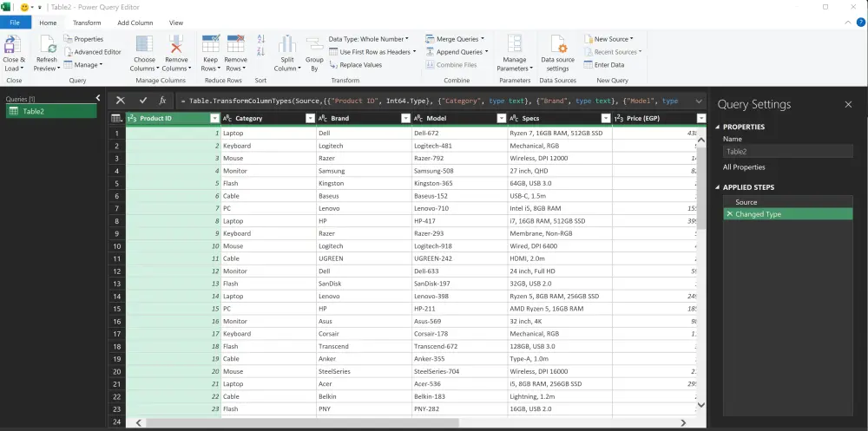
Task: Click the Remove Columns icon
Action: [176, 44]
